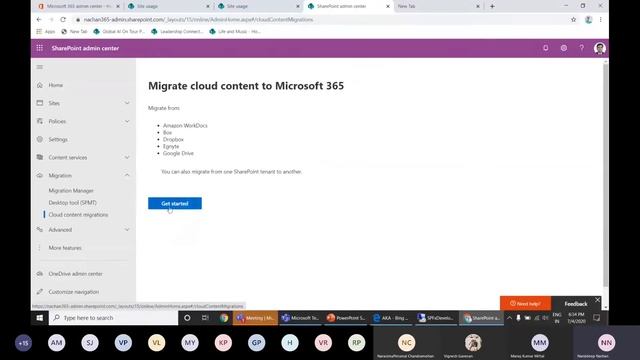Open the app launcher waffle icon

(x=40, y=48)
